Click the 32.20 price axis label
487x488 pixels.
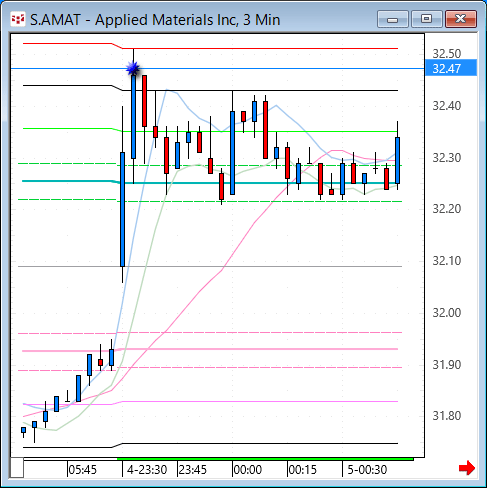coord(446,209)
